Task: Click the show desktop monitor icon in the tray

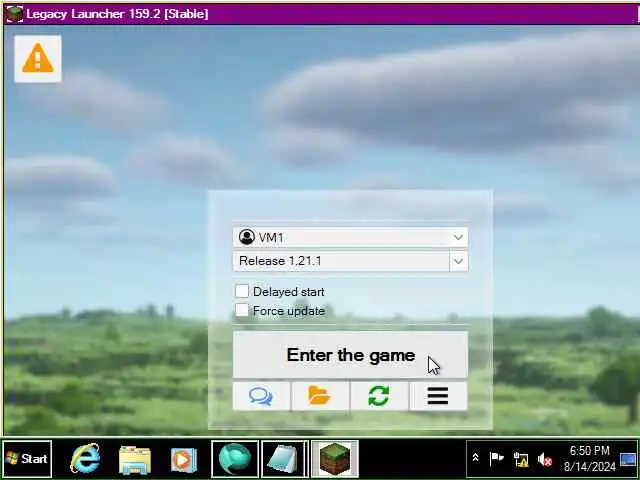Action: point(628,460)
